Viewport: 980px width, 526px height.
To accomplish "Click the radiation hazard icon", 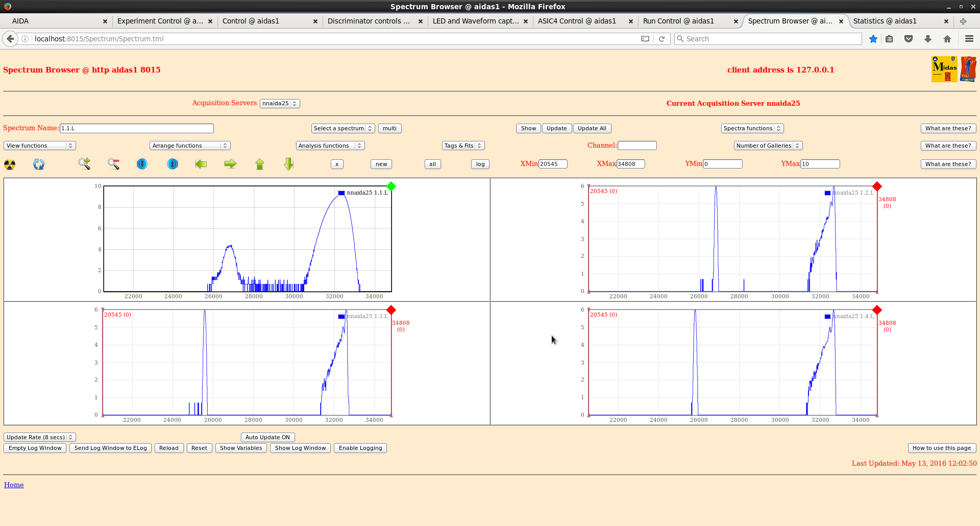I will [x=10, y=164].
